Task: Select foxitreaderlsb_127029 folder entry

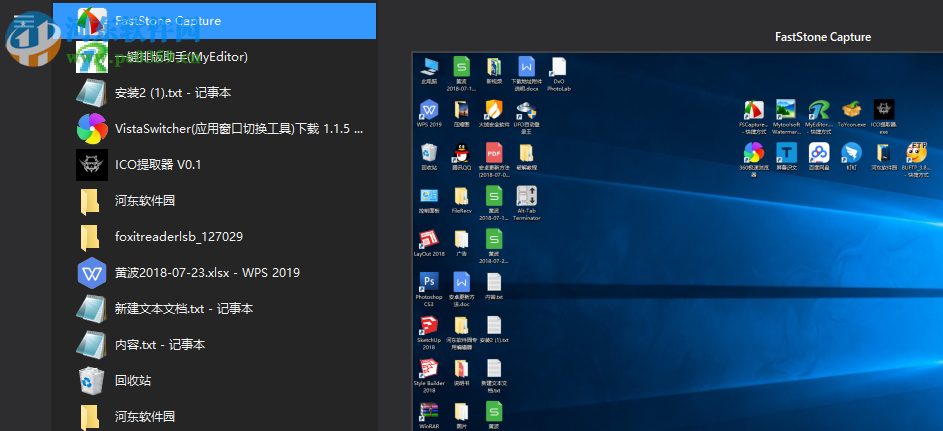Action: coord(214,237)
